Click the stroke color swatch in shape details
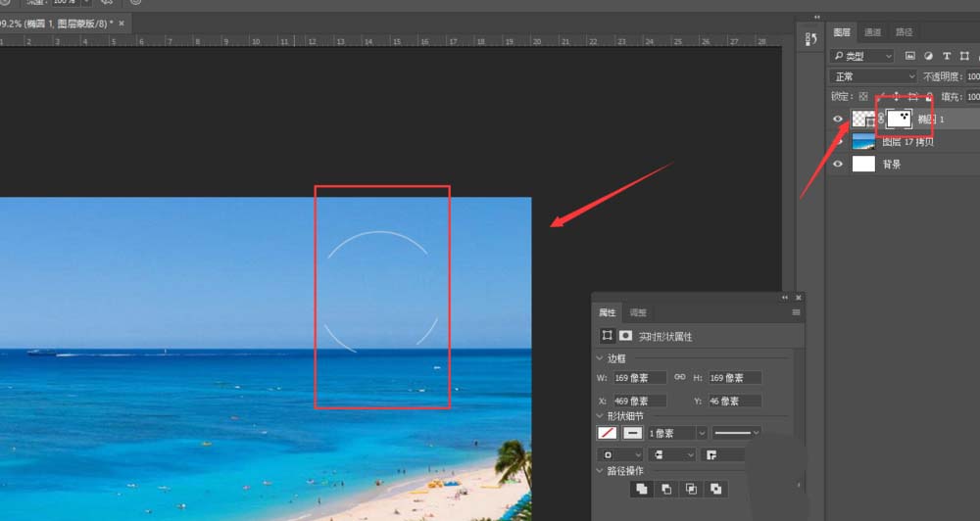 pyautogui.click(x=632, y=432)
